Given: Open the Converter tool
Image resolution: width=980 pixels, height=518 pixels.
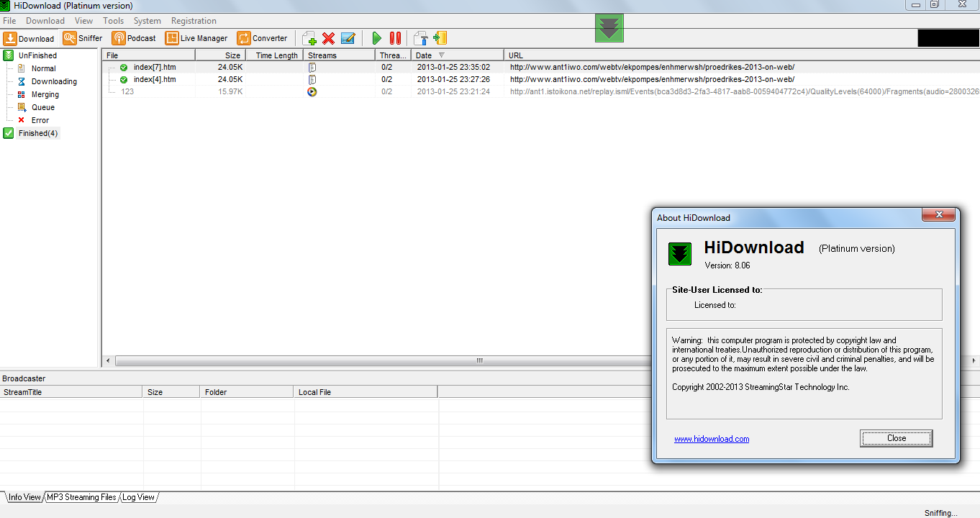Looking at the screenshot, I should coord(263,38).
